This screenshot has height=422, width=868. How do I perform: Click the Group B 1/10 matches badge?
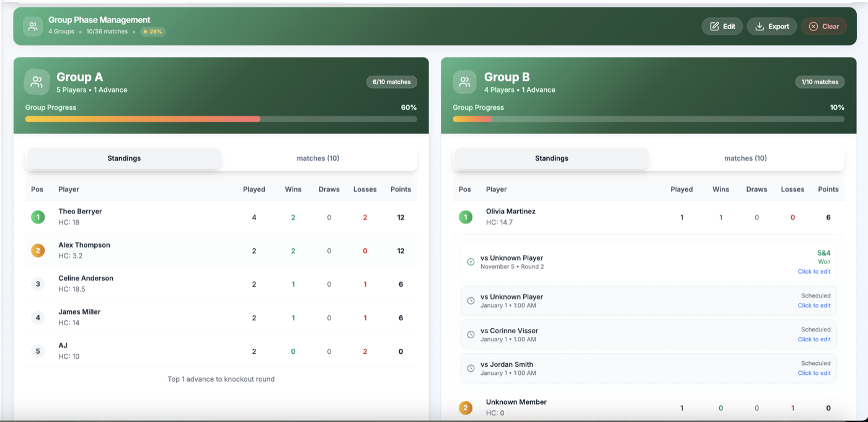[x=820, y=82]
